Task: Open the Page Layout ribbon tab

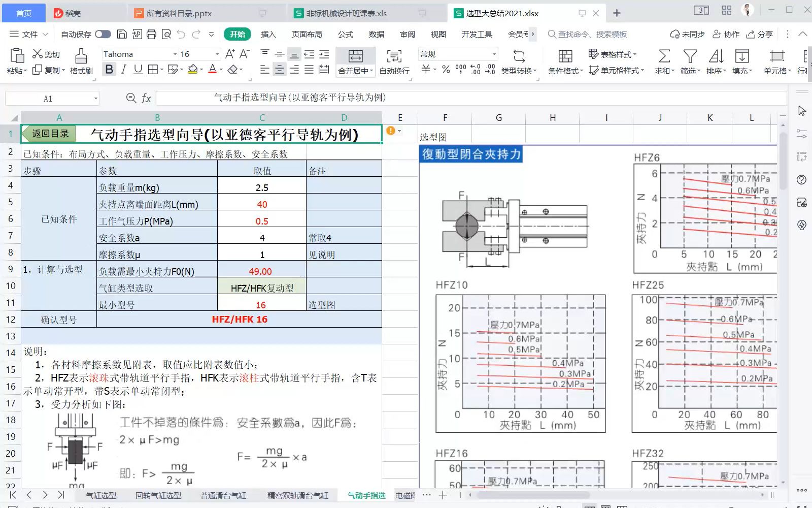Action: (x=307, y=34)
